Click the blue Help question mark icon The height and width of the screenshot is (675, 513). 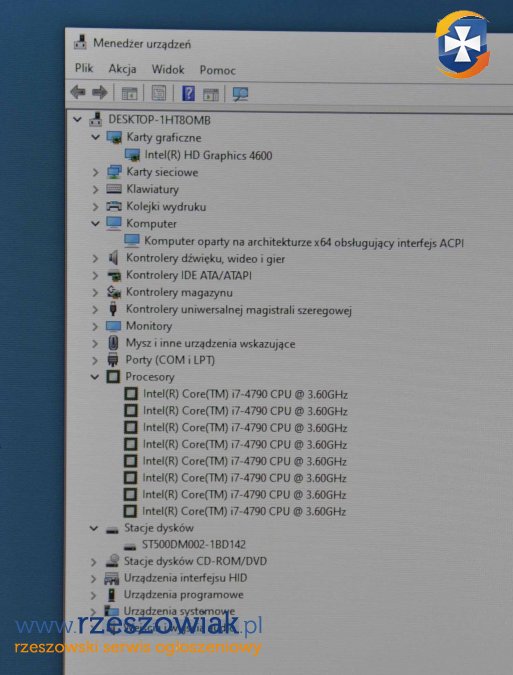189,93
